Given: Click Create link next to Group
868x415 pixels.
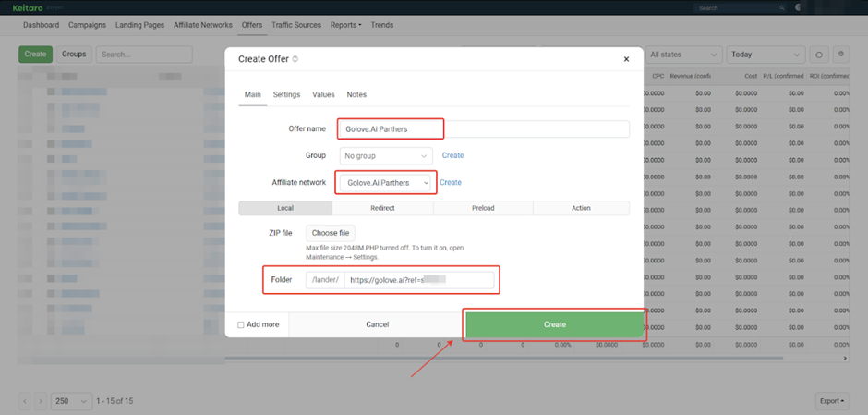Looking at the screenshot, I should point(452,155).
